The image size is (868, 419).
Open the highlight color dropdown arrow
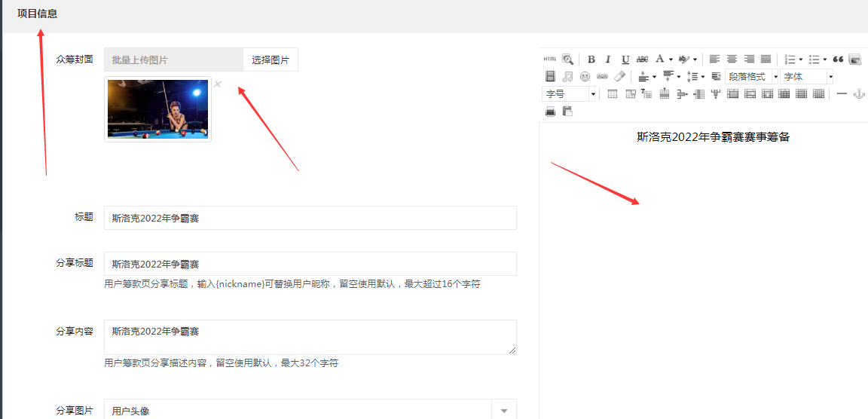pyautogui.click(x=695, y=60)
